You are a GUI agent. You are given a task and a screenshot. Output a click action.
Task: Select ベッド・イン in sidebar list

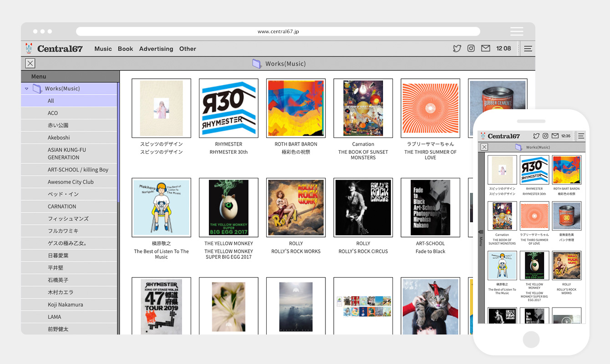(69, 194)
